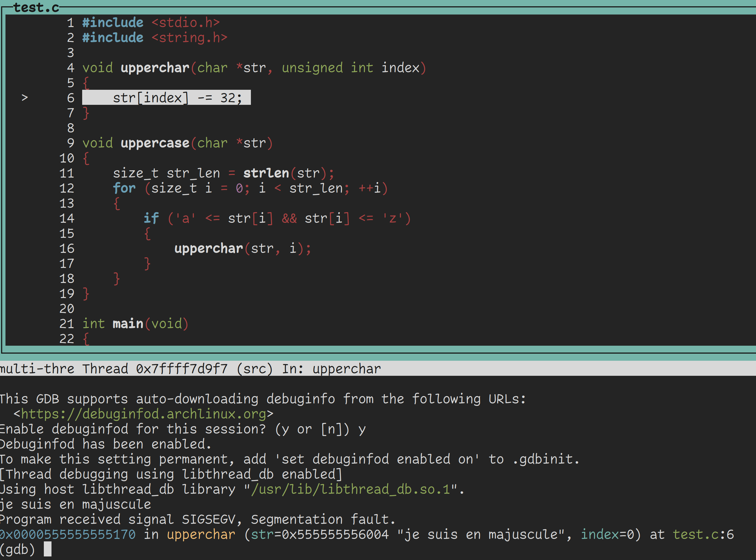Click the 'size_t str_len = strlen(str);' line
This screenshot has height=560, width=756.
coord(224,173)
